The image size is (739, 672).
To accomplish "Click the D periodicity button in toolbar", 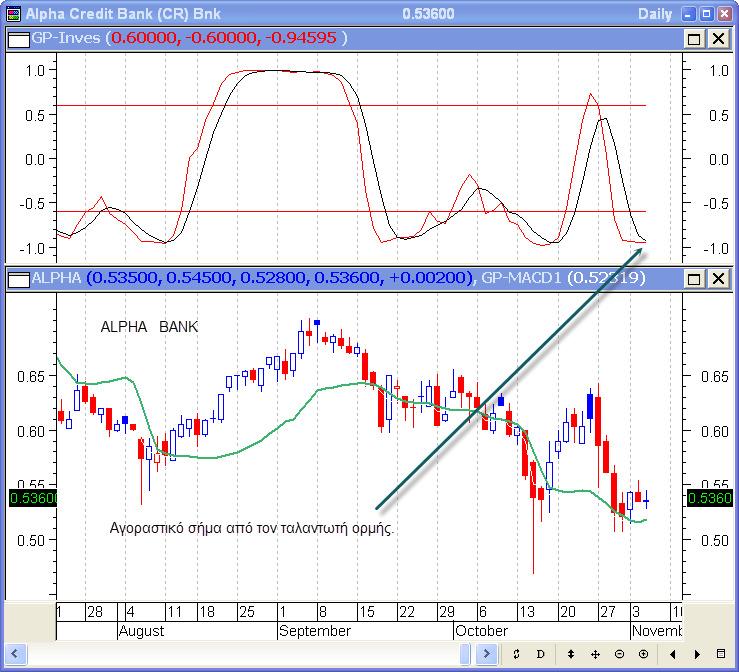I will click(540, 654).
